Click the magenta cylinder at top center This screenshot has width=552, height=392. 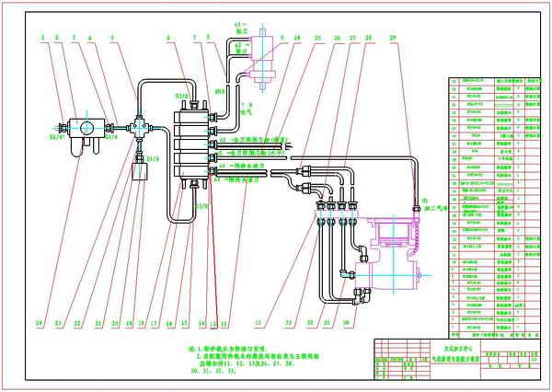[262, 59]
